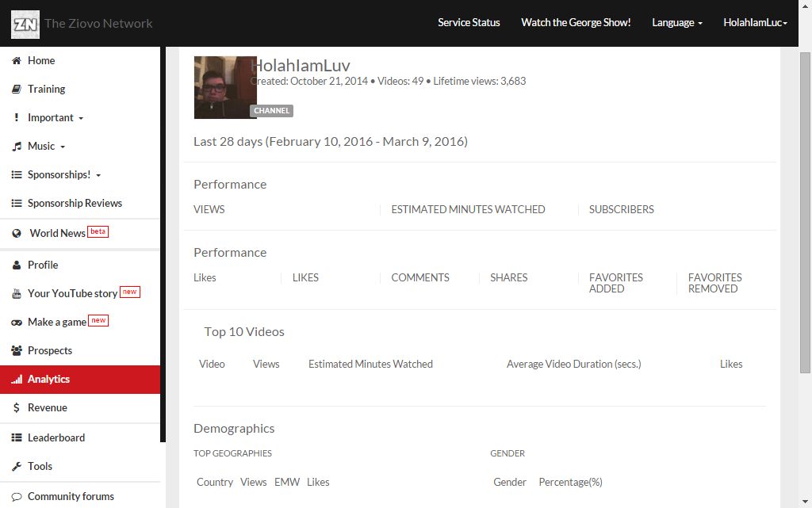Expand the Important dropdown arrow
This screenshot has height=508, width=812.
[81, 118]
